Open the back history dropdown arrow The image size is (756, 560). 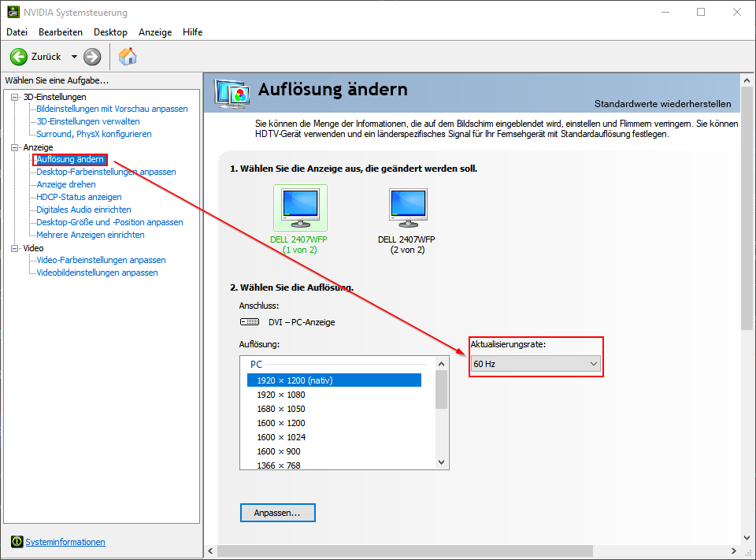74,57
